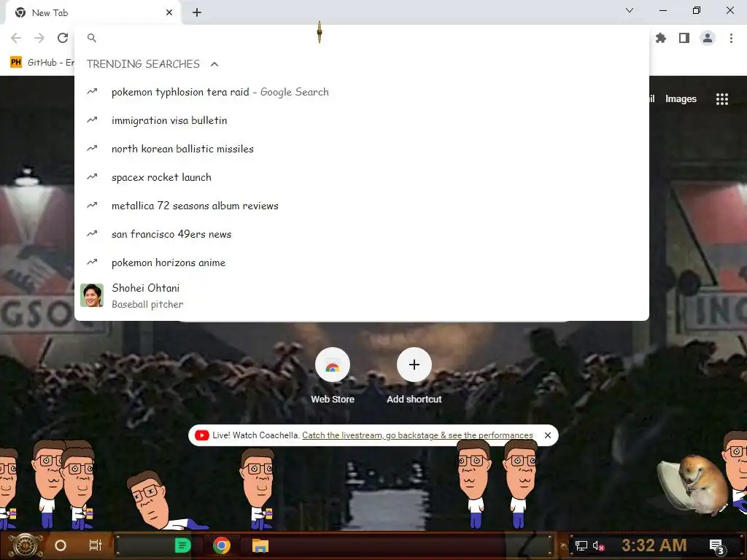The height and width of the screenshot is (560, 747).
Task: Choose suggestion immigration visa bulletin
Action: point(362,120)
